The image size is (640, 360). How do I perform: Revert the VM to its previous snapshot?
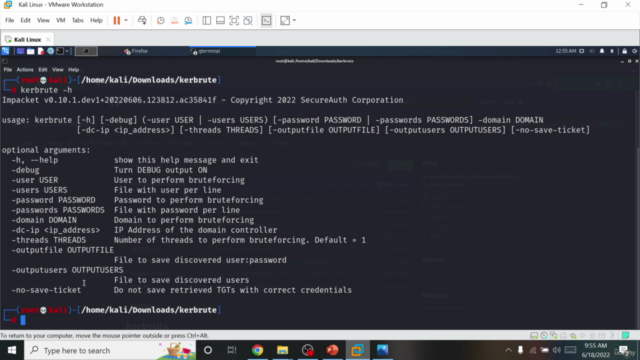coord(175,20)
